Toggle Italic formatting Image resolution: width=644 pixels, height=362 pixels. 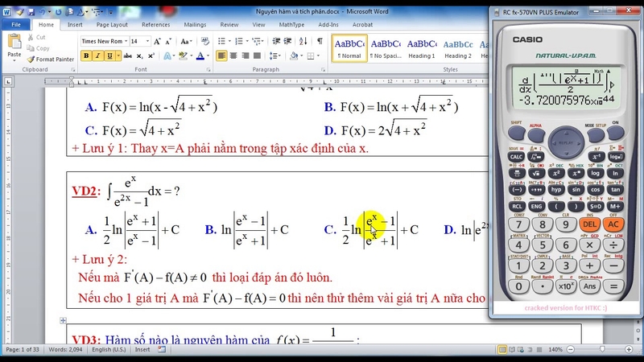click(x=97, y=56)
